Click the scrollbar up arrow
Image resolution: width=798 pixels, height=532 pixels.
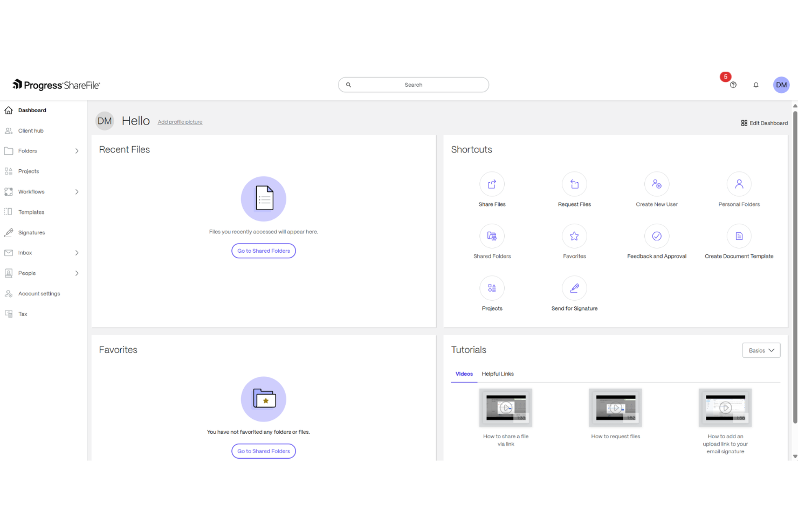click(x=795, y=106)
